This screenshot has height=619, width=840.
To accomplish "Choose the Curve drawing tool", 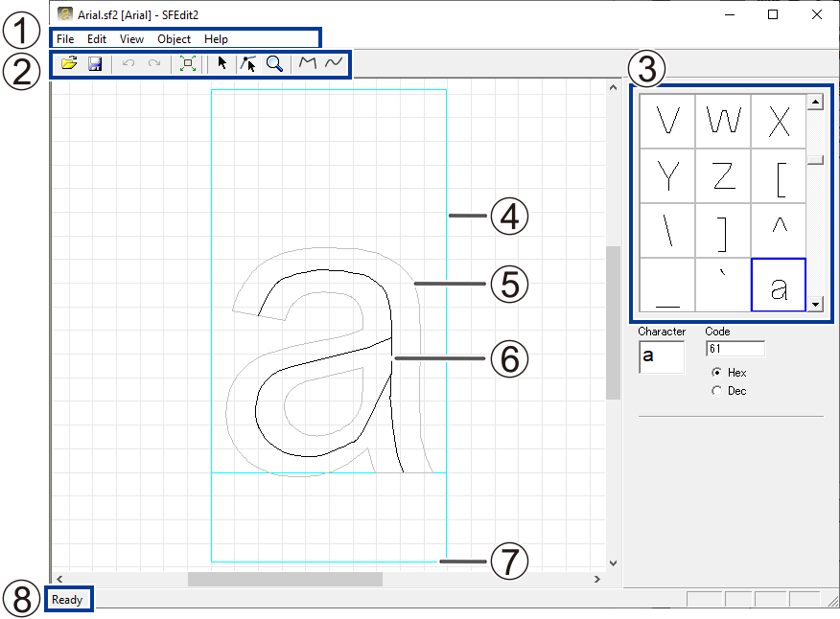I will 333,63.
